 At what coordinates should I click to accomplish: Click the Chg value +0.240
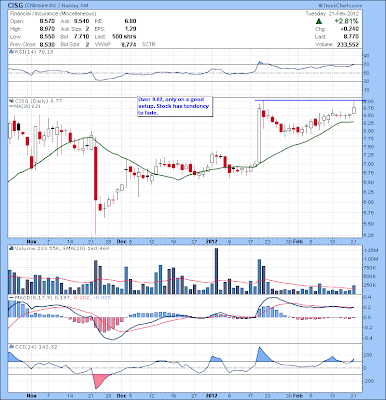tap(351, 29)
